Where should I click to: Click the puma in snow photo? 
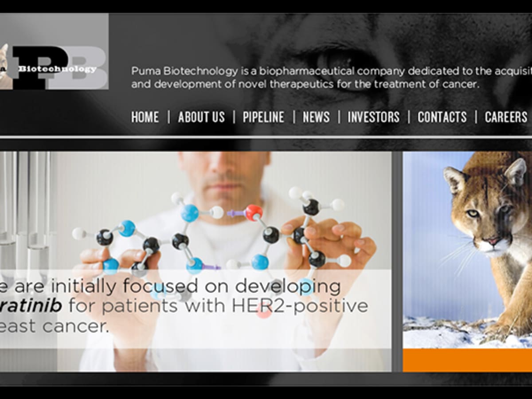click(467, 250)
